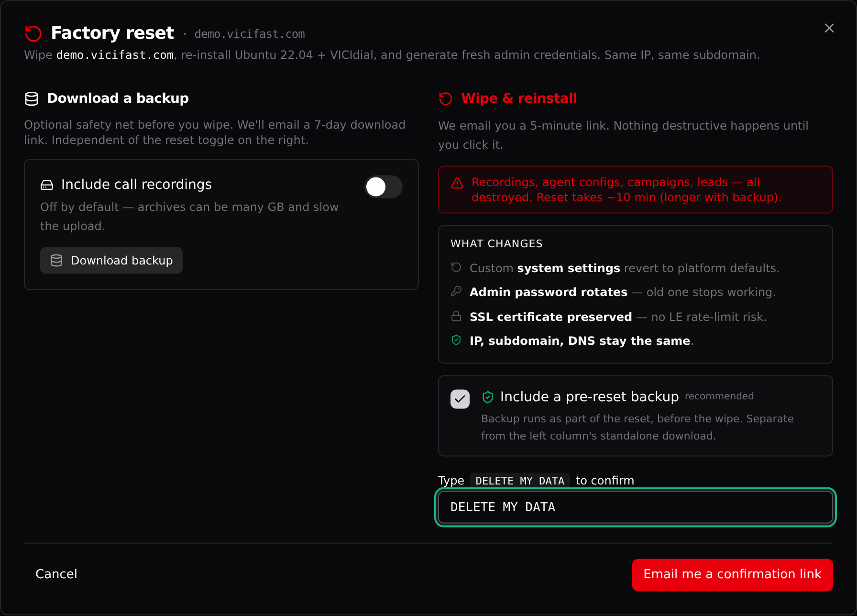857x616 pixels.
Task: Click 'Off by default' description text
Action: click(189, 216)
